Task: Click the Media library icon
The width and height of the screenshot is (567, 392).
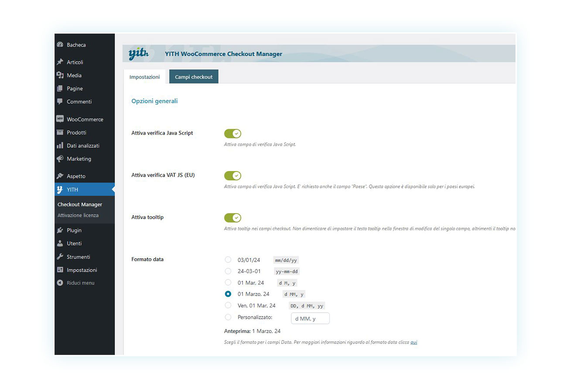Action: (x=60, y=75)
